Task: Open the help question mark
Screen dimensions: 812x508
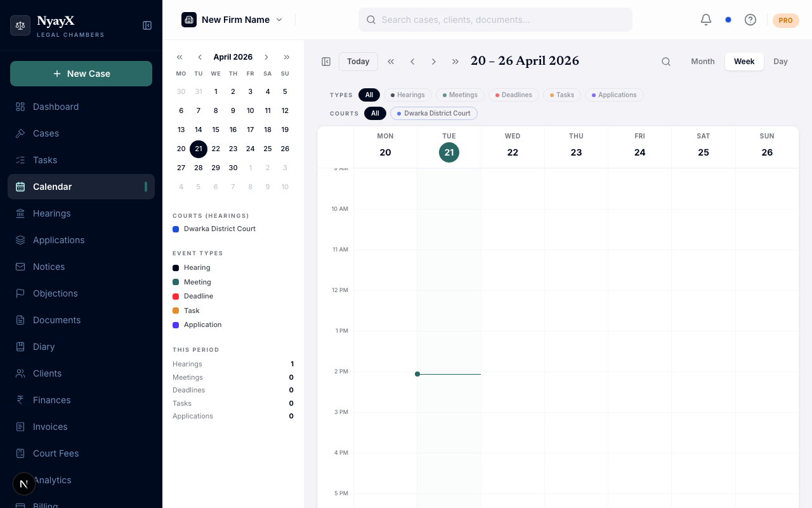Action: pyautogui.click(x=750, y=20)
